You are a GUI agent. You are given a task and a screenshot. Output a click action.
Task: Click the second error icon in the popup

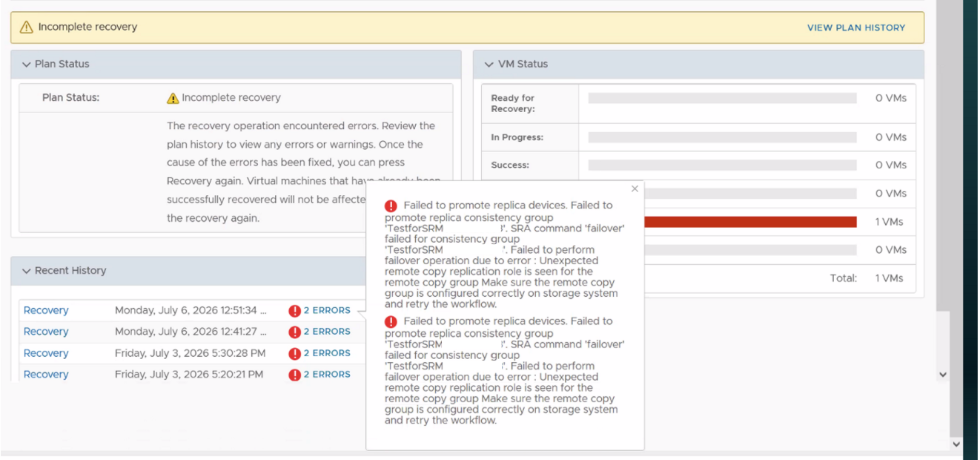(391, 322)
